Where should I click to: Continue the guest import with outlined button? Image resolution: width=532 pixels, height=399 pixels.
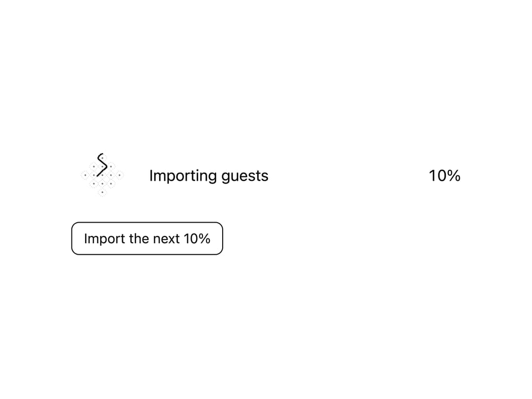click(147, 238)
